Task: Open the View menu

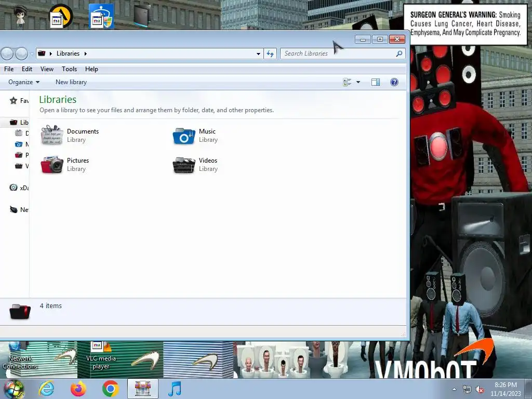Action: click(x=47, y=69)
